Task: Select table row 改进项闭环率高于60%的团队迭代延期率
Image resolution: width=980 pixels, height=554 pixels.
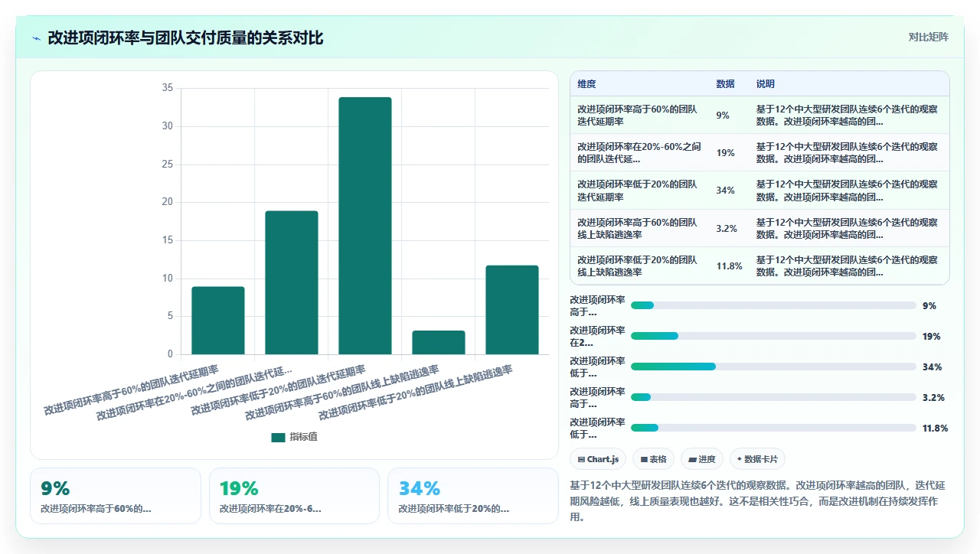Action: pos(759,116)
